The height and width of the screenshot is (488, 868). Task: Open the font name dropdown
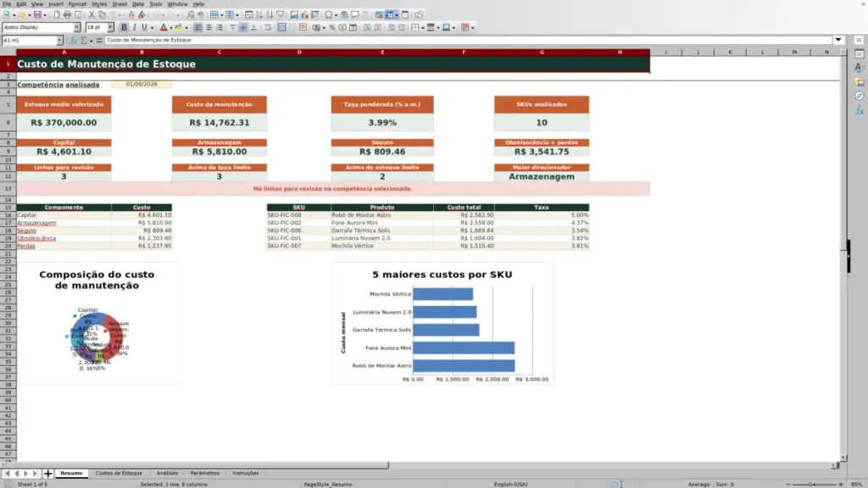click(77, 27)
